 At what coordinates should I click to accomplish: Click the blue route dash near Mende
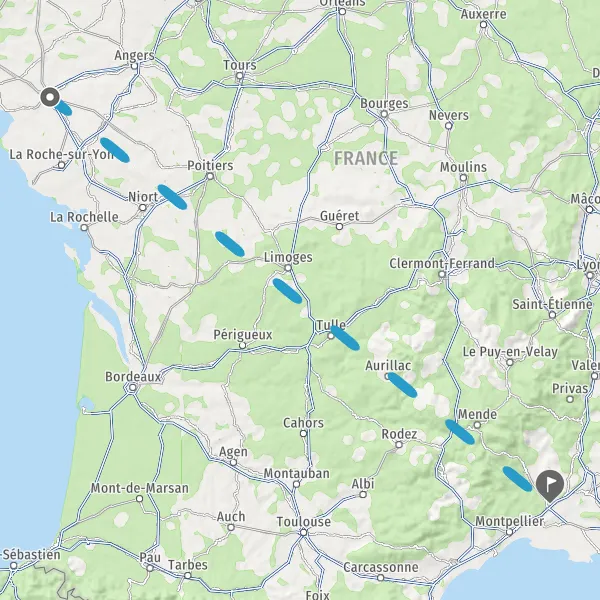pyautogui.click(x=460, y=432)
